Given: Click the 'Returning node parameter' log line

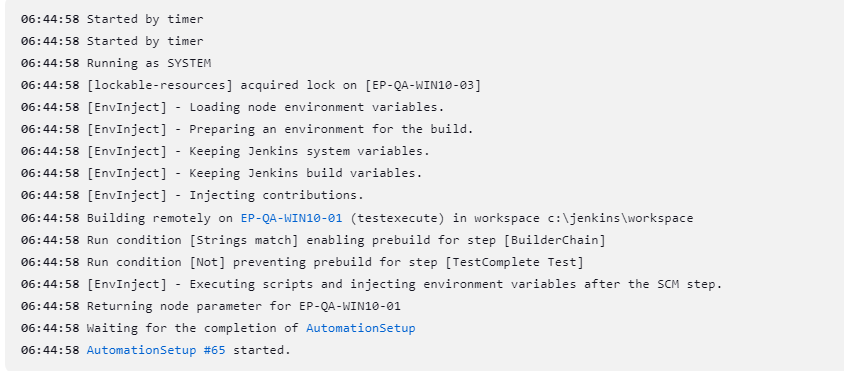Looking at the screenshot, I should click(211, 306).
